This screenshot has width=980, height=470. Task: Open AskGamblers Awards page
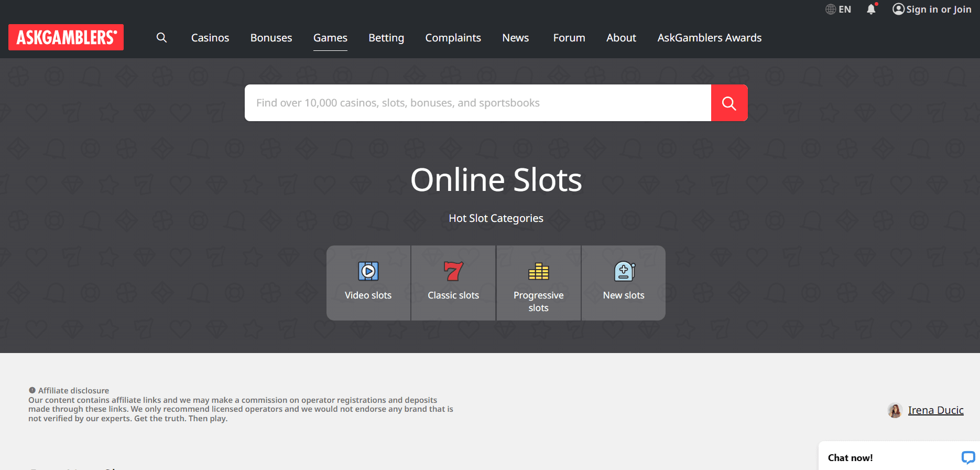click(x=710, y=38)
